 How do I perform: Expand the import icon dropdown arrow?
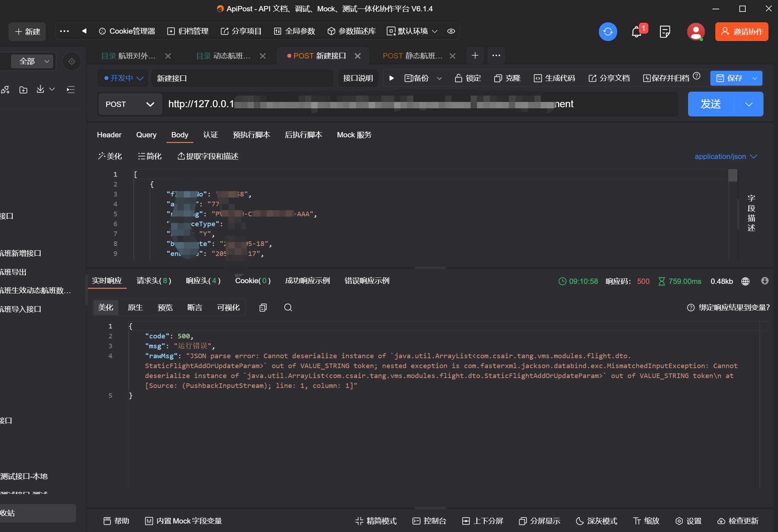point(52,89)
